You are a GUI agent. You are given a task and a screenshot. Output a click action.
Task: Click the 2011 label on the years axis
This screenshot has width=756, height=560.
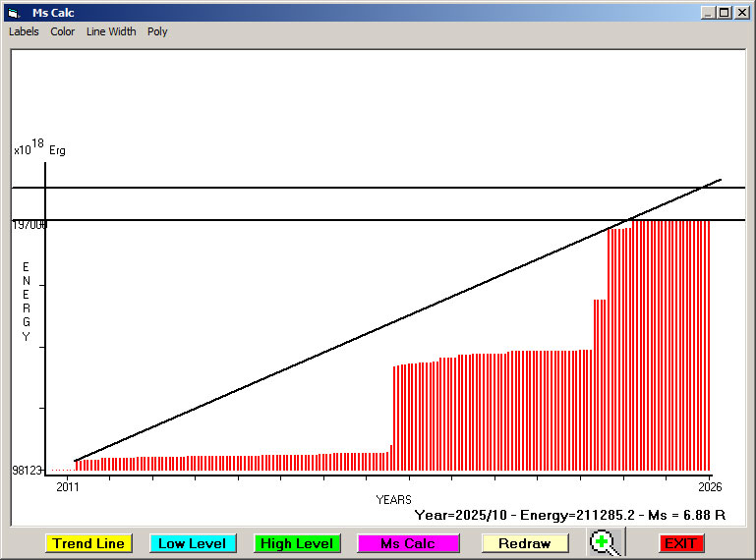click(67, 487)
